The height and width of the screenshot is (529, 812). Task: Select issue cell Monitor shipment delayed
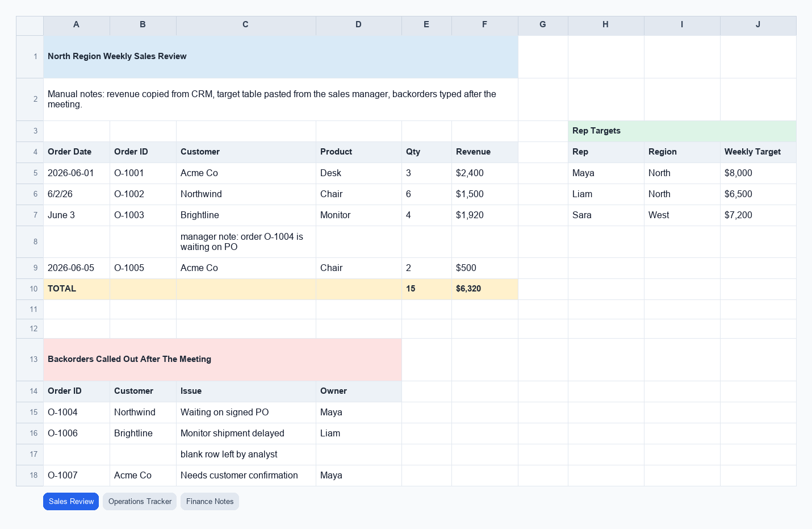click(246, 434)
